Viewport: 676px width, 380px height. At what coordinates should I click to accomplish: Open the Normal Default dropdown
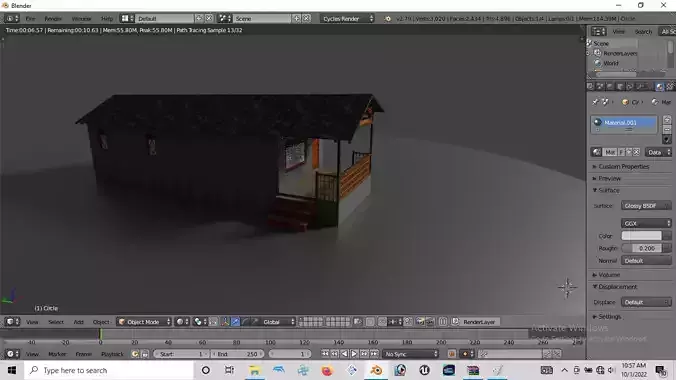pos(646,261)
